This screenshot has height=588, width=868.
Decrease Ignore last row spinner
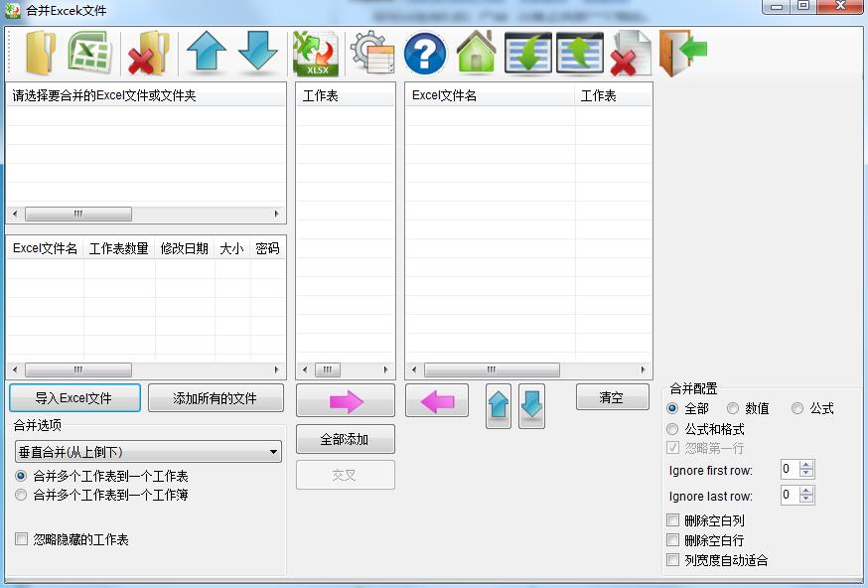pyautogui.click(x=806, y=499)
